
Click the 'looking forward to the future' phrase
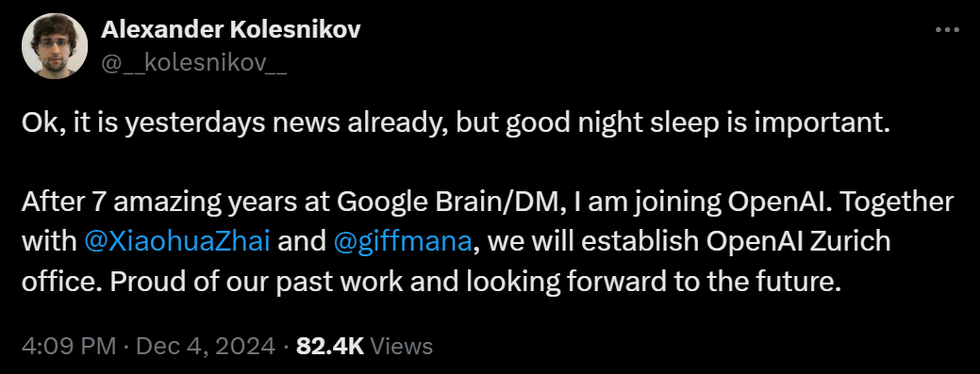click(625, 282)
